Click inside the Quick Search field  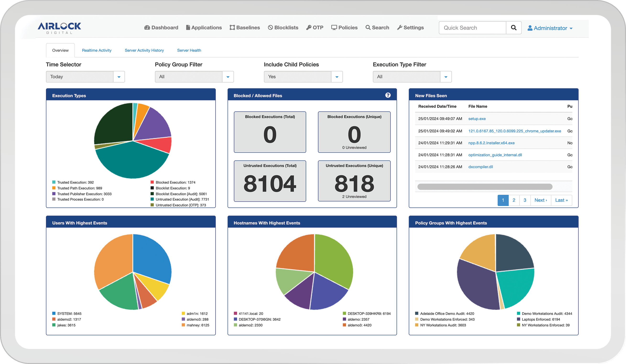pyautogui.click(x=472, y=27)
